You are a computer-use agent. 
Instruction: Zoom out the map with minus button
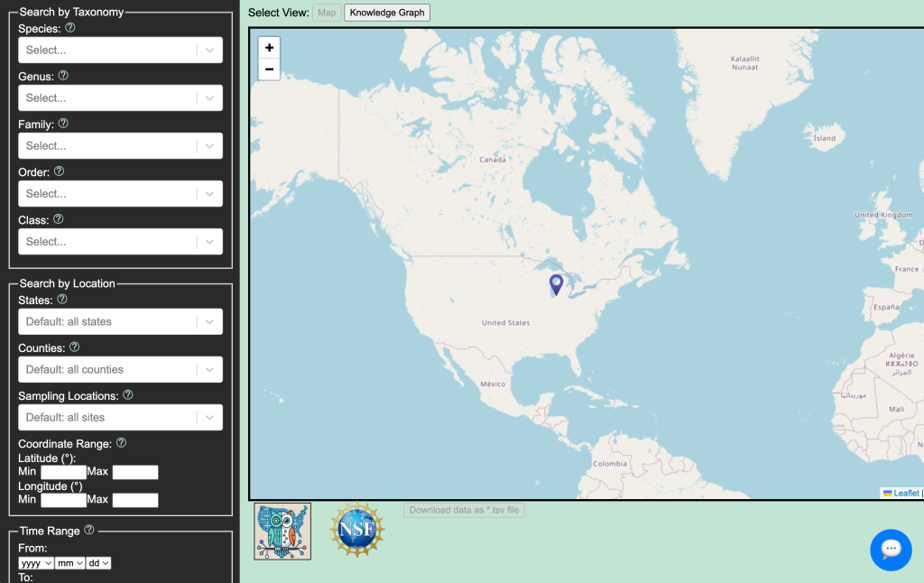point(269,69)
